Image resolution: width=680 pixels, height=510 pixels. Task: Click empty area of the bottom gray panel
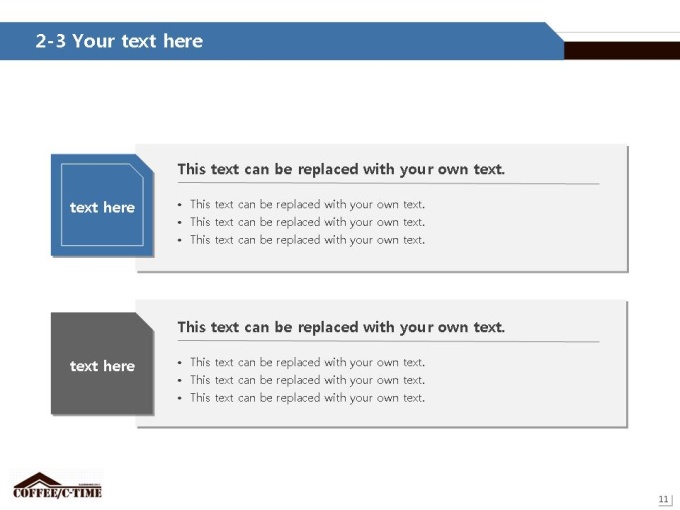520,384
